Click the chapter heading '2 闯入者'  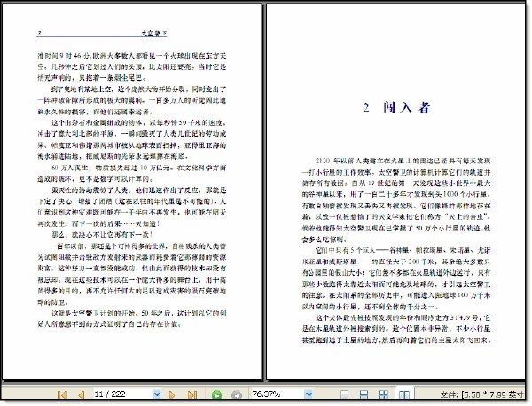click(396, 107)
